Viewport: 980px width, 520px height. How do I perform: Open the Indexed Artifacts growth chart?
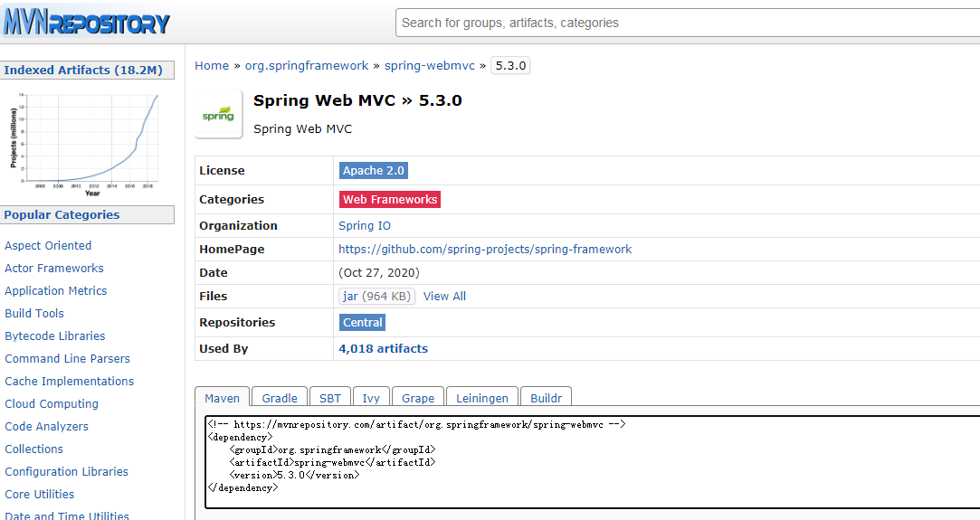(x=87, y=140)
